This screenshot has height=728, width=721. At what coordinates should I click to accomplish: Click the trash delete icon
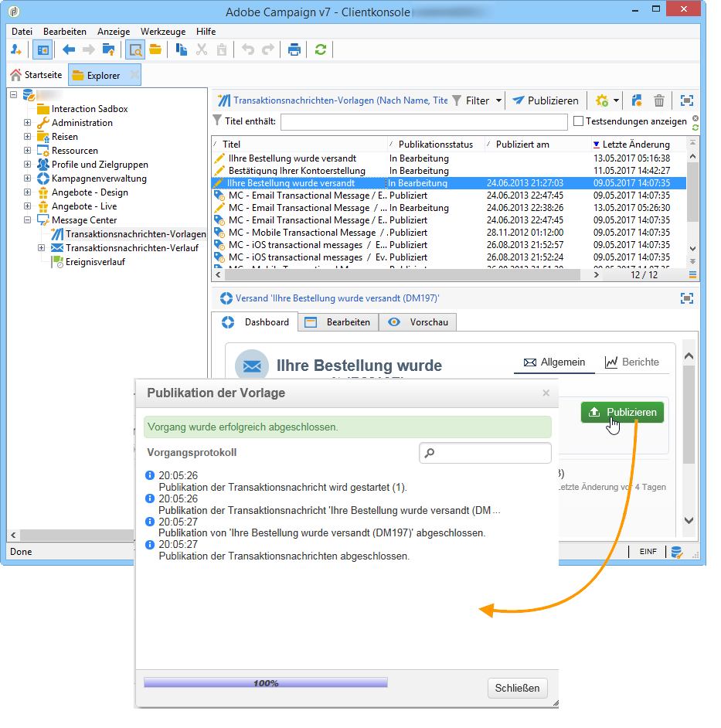(x=658, y=100)
